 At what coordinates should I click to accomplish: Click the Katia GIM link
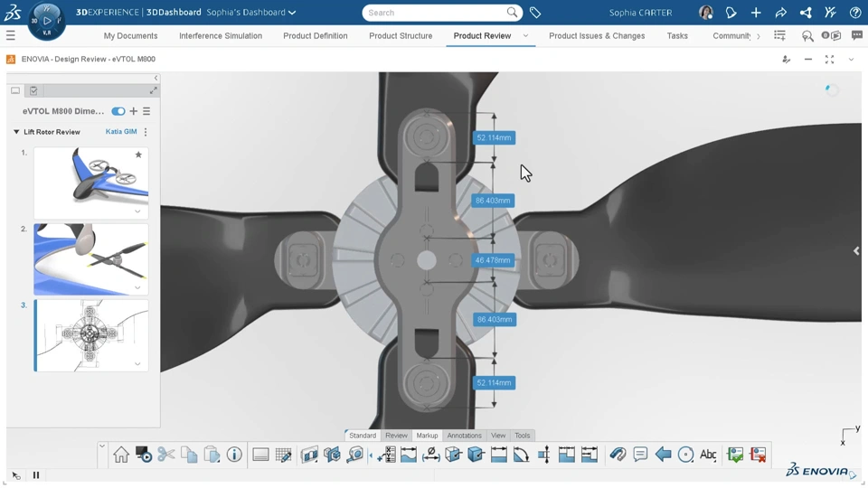tap(120, 132)
